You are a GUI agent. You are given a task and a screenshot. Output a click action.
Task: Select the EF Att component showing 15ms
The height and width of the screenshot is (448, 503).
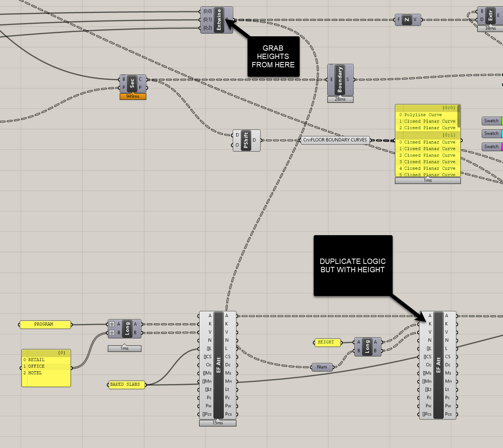[x=218, y=365]
